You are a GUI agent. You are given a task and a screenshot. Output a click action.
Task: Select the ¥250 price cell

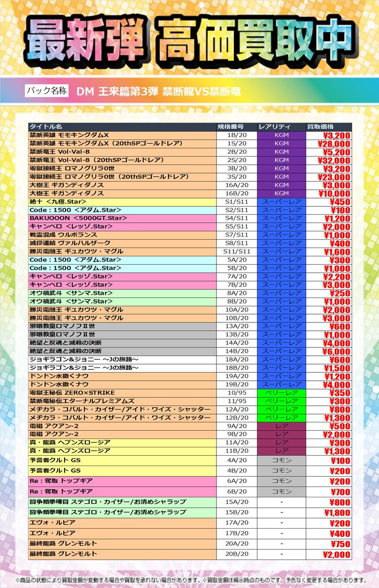tap(329, 293)
